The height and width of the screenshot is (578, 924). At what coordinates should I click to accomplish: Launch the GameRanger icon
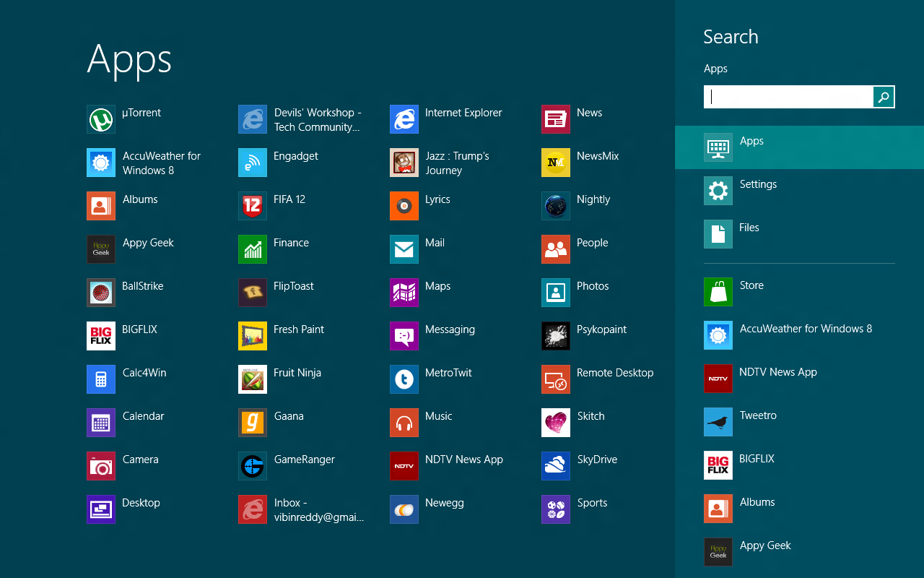tap(253, 466)
